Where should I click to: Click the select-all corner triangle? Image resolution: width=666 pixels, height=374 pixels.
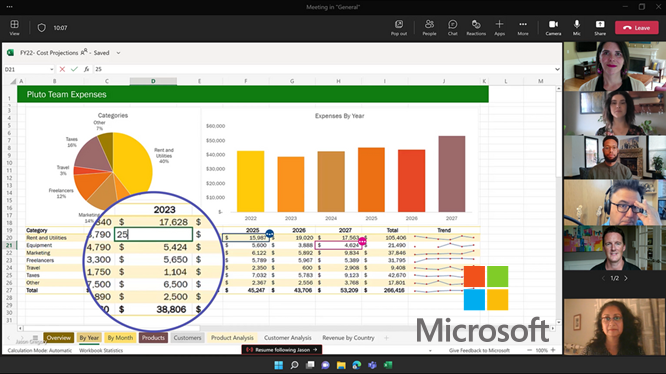coord(13,81)
